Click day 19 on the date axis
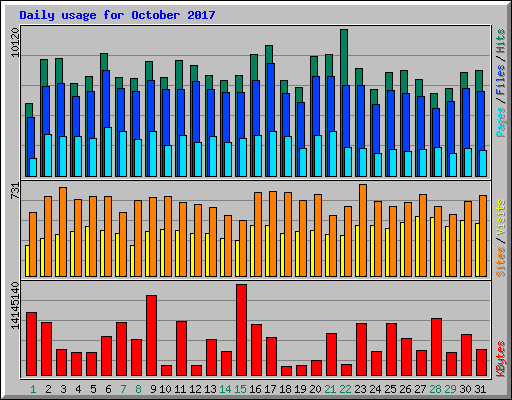The image size is (512, 400). tap(300, 389)
